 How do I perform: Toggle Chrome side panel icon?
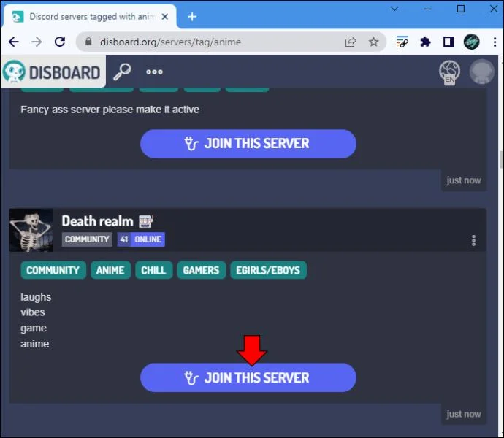(448, 42)
